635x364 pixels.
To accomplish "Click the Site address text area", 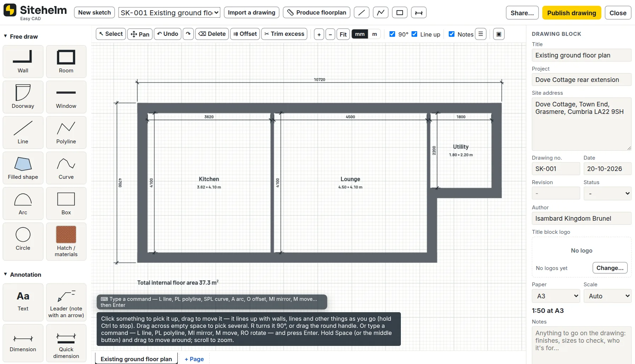I will (x=581, y=124).
